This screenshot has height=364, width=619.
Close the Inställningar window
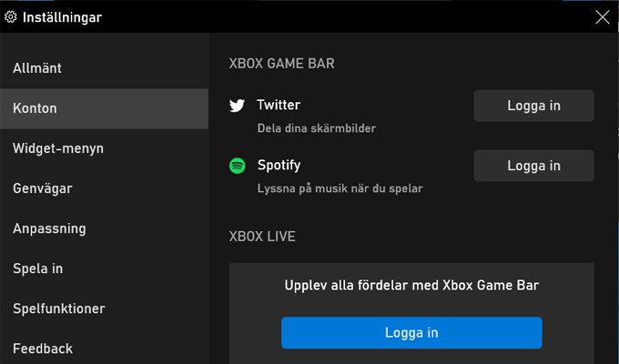[x=603, y=17]
